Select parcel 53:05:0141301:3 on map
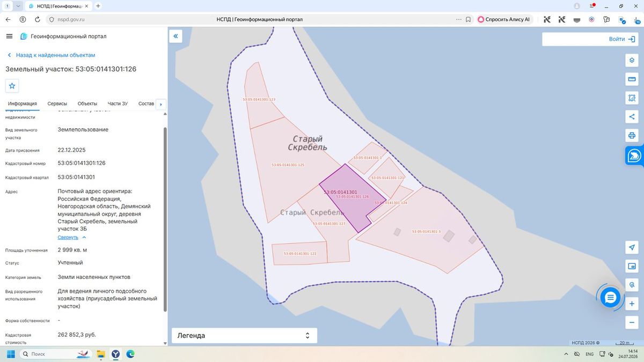 coord(426,231)
